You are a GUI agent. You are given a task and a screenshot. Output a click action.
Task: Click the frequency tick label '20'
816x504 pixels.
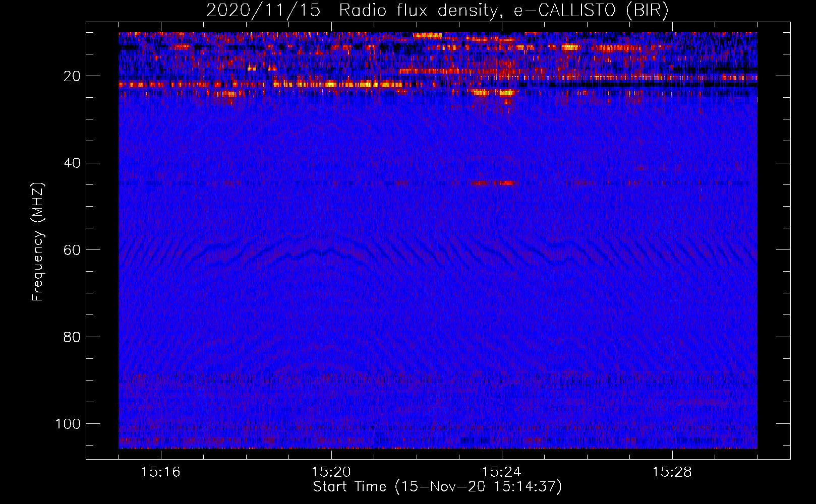click(x=72, y=76)
